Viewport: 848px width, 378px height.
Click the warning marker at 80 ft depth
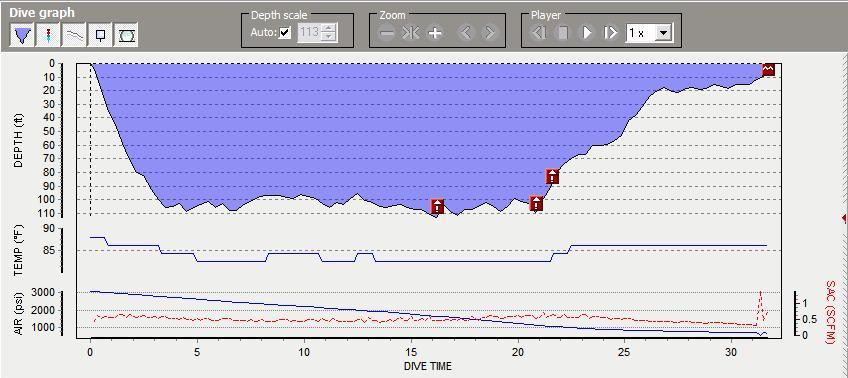[x=552, y=176]
